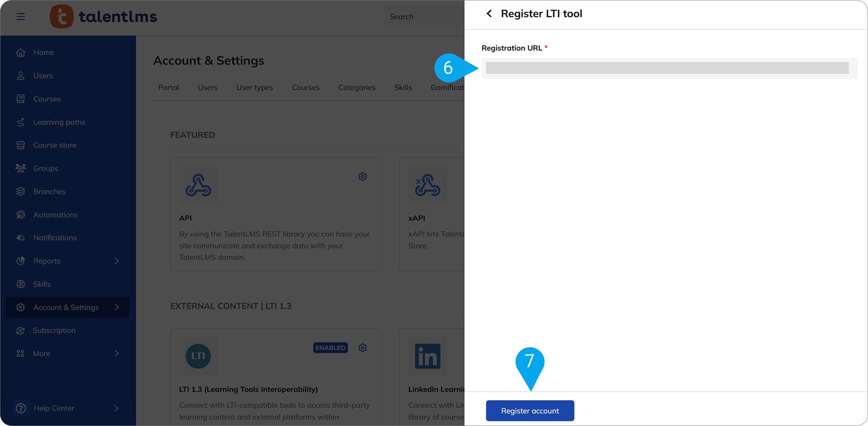Expand Account & Settings submenu

[x=66, y=307]
